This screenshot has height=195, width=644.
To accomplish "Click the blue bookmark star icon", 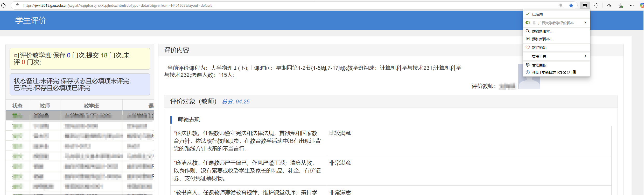I will point(571,5).
